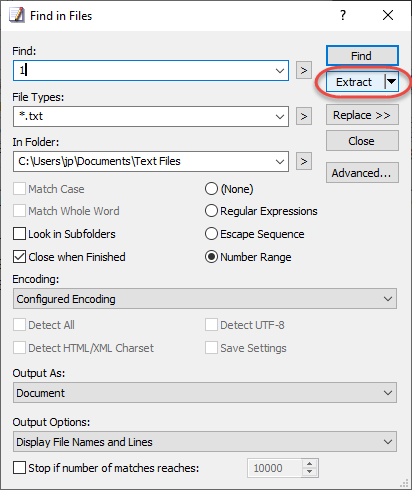Open the Advanced... settings
Viewport: 412px width, 490px height.
(362, 173)
